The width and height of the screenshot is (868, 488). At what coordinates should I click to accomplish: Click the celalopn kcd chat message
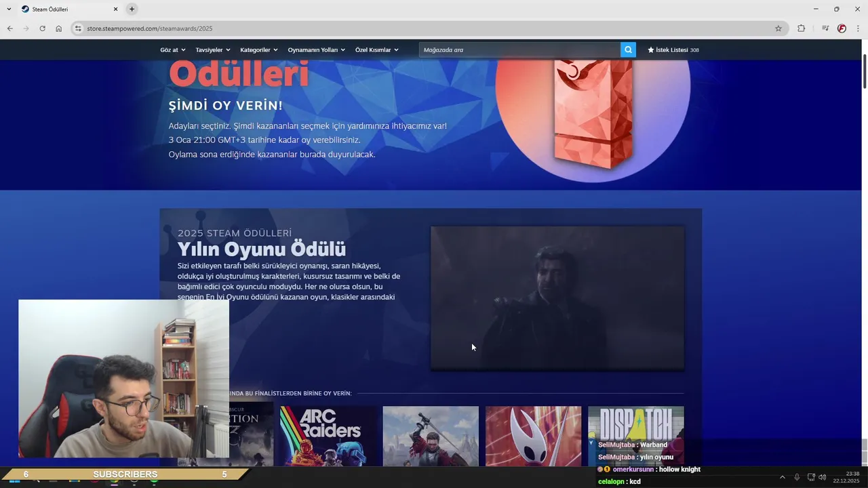pos(619,481)
